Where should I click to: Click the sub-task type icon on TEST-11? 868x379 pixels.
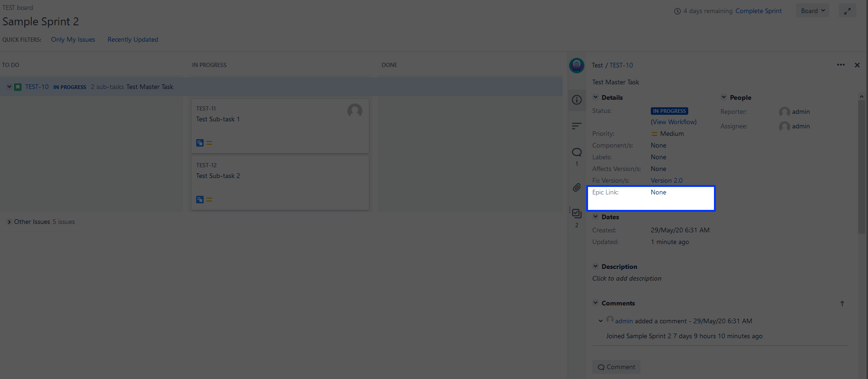pos(200,143)
